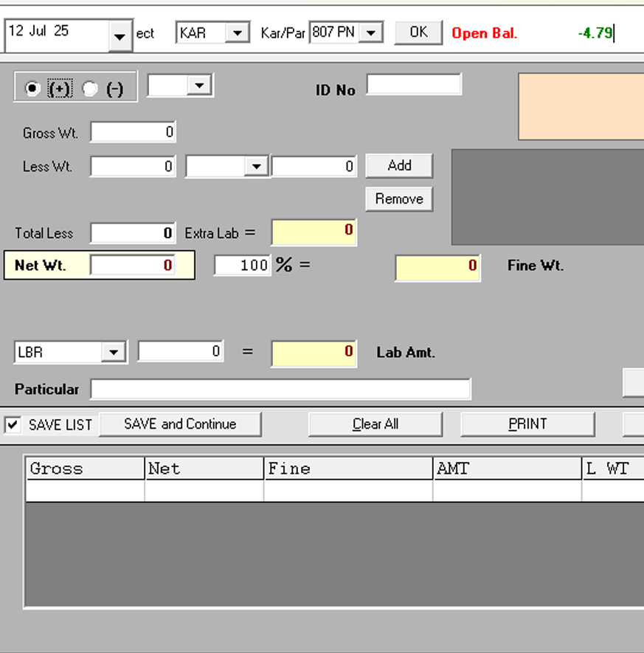Click the Add button
The height and width of the screenshot is (653, 644).
point(399,166)
